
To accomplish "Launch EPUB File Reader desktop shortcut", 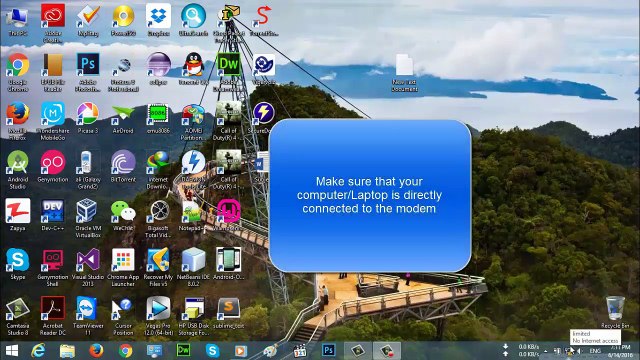I will click(53, 72).
